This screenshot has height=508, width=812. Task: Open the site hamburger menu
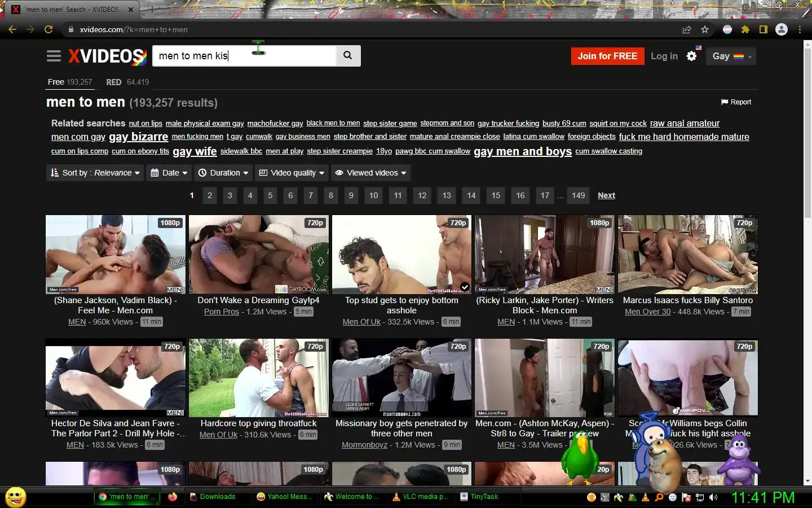pos(54,56)
